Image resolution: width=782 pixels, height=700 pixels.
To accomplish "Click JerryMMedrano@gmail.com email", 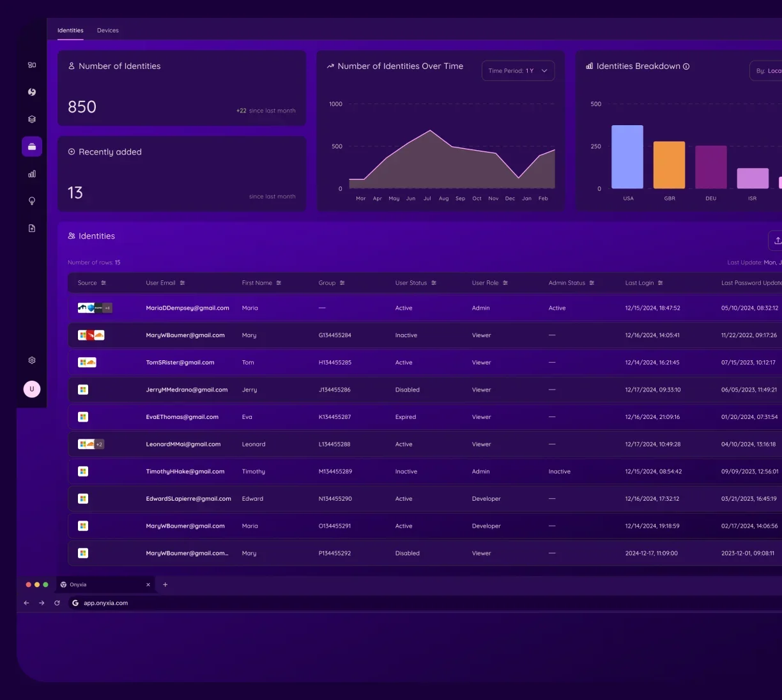I will pyautogui.click(x=187, y=390).
